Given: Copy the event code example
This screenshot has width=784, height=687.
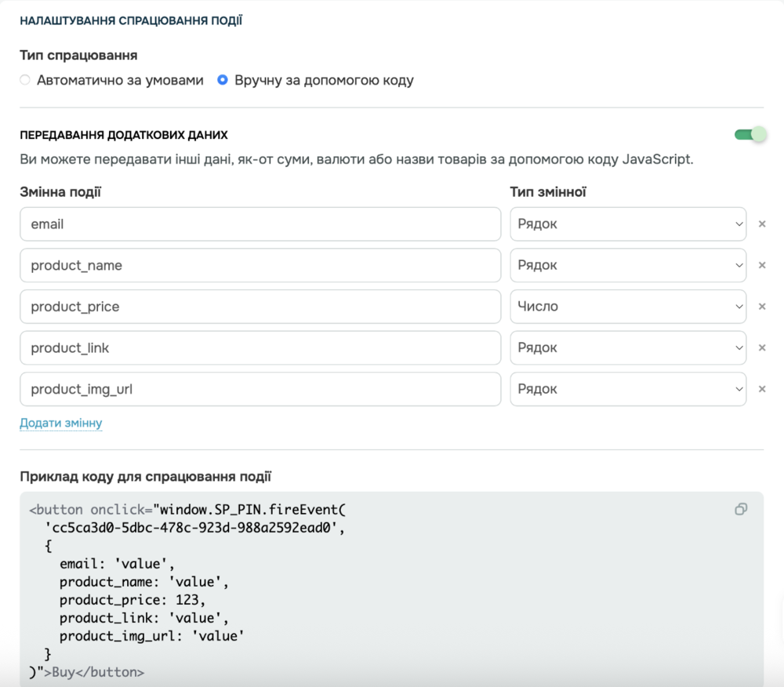Looking at the screenshot, I should (740, 510).
